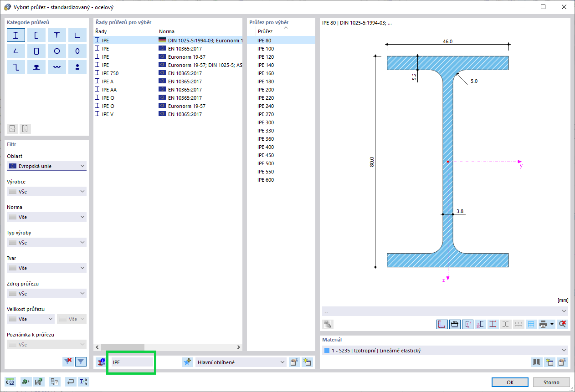The height and width of the screenshot is (392, 575).
Task: Select the folded acute-angle section category
Action: click(x=16, y=51)
